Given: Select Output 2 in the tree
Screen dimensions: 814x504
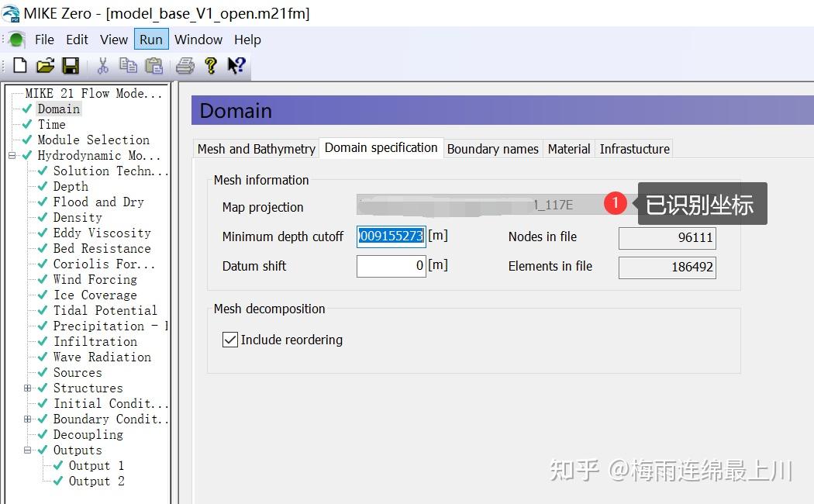Looking at the screenshot, I should coord(96,482).
